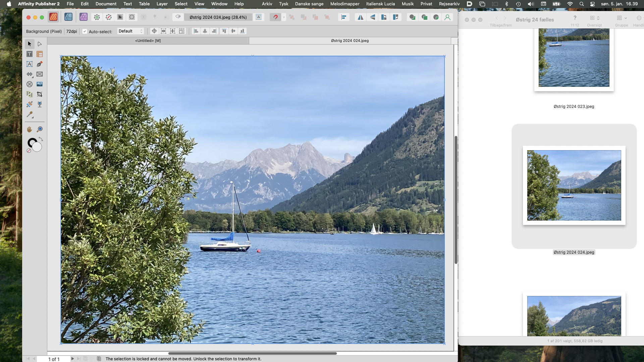Switch to the <Untitled> [M] document tab
Screen dimensions: 644x362
pyautogui.click(x=148, y=41)
